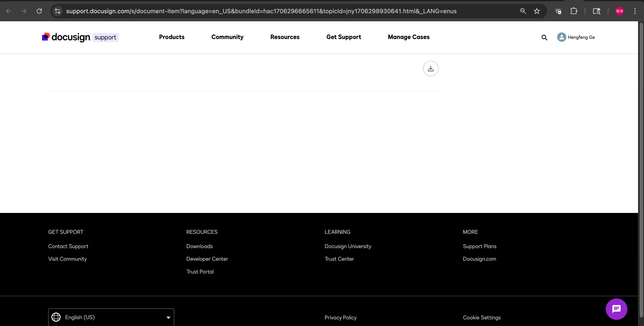Click the URL address bar field
Viewport: 644px width, 326px height.
[x=261, y=11]
